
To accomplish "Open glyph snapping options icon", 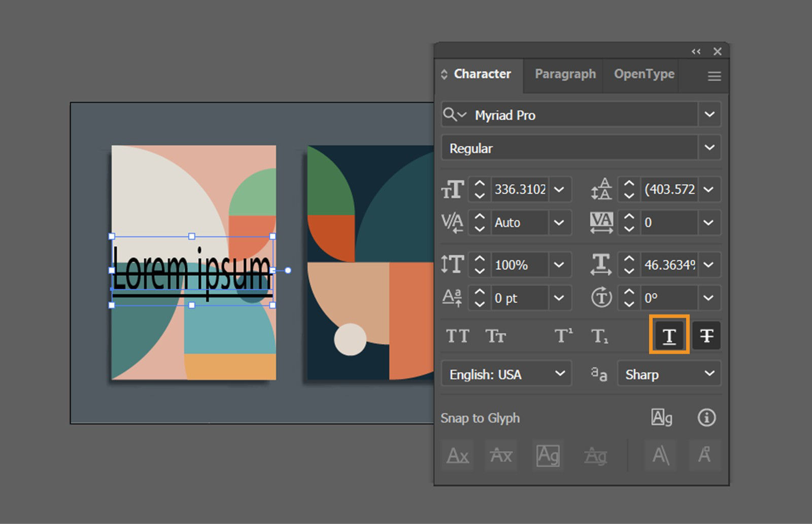I will 661,417.
